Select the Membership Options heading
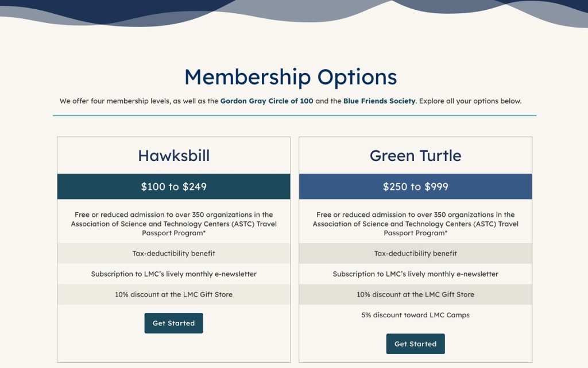The width and height of the screenshot is (588, 368). click(x=291, y=77)
